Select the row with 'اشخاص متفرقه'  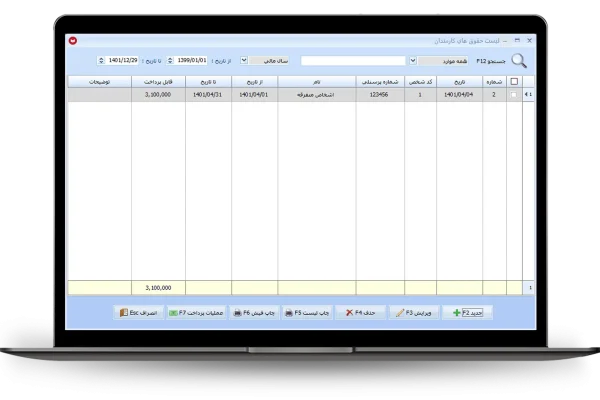314,95
